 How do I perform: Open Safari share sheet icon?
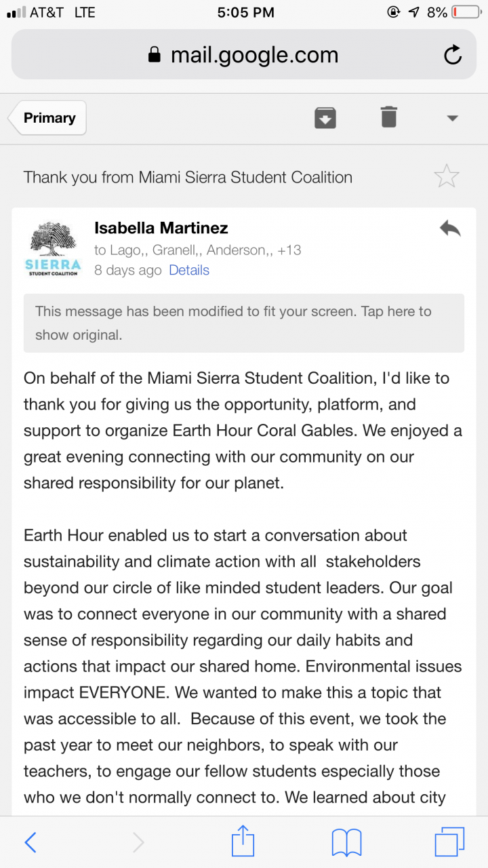[243, 842]
